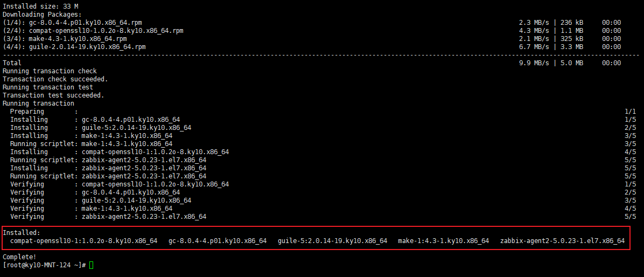Click the "Running transaction test" line

coord(48,87)
